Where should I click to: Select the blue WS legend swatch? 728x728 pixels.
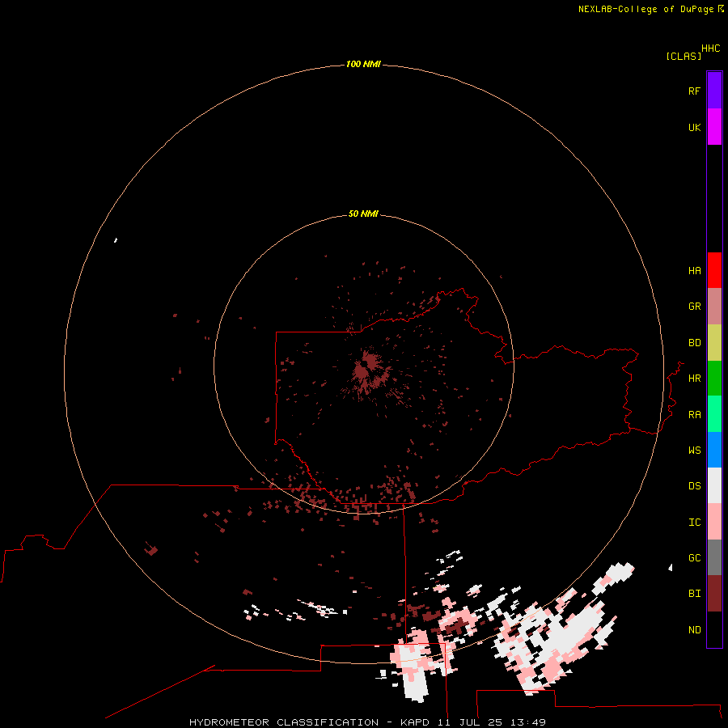(x=714, y=450)
